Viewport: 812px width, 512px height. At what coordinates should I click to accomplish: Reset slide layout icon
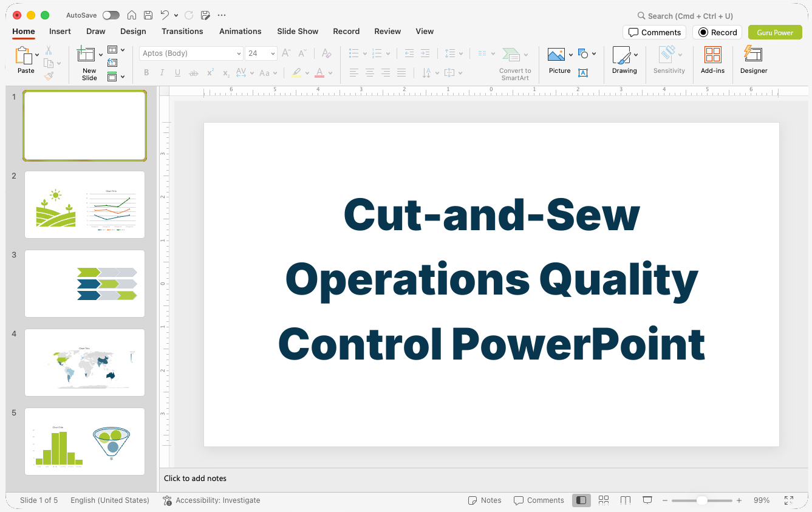coord(112,63)
